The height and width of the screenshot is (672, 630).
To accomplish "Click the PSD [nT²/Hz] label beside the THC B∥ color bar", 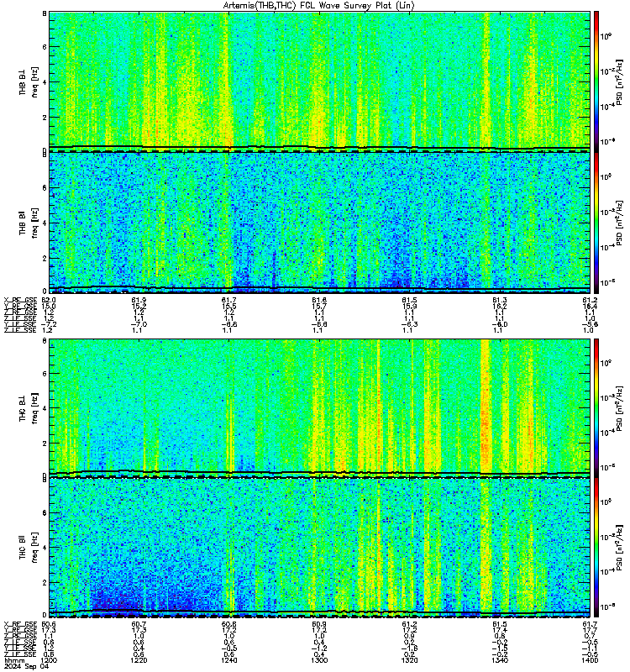I will pyautogui.click(x=620, y=548).
